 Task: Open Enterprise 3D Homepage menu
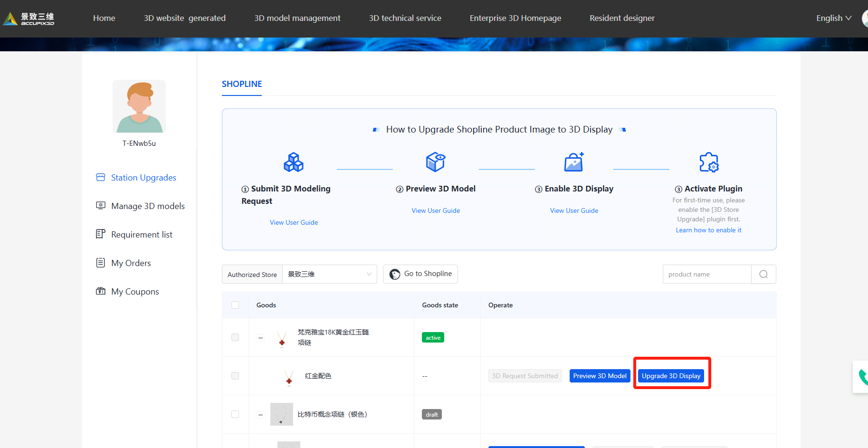[515, 18]
